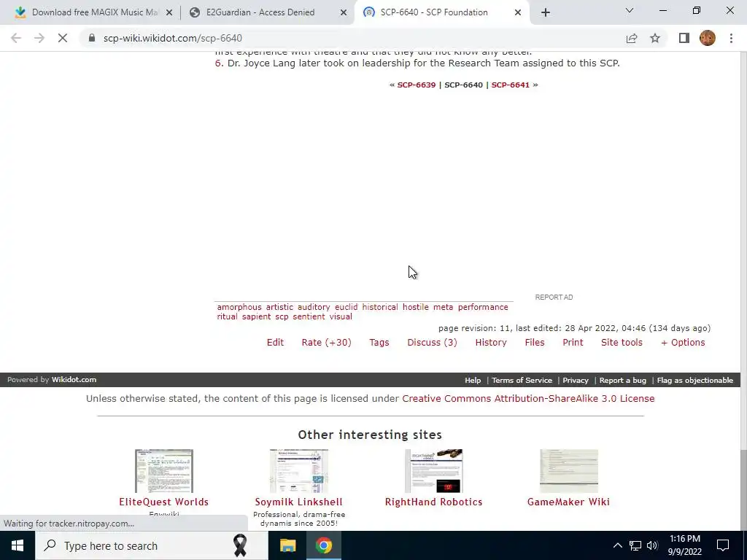
Task: Click REPORT AD label
Action: 554,297
